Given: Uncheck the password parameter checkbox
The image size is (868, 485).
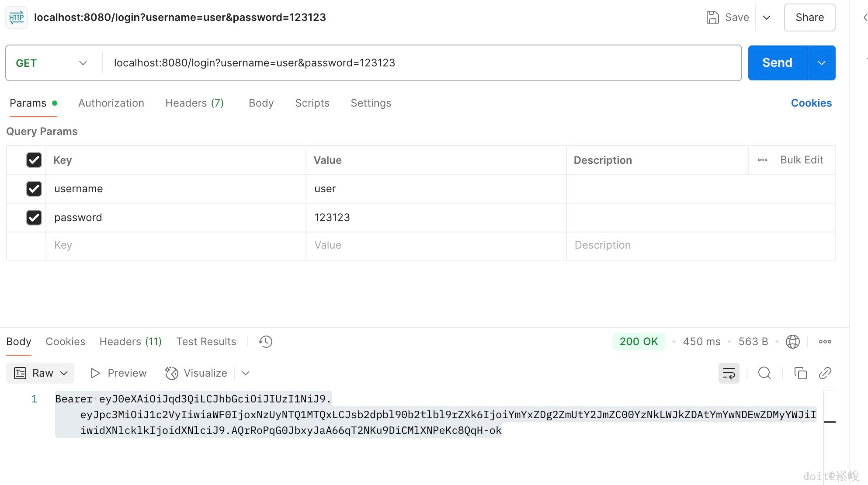Looking at the screenshot, I should (x=34, y=218).
